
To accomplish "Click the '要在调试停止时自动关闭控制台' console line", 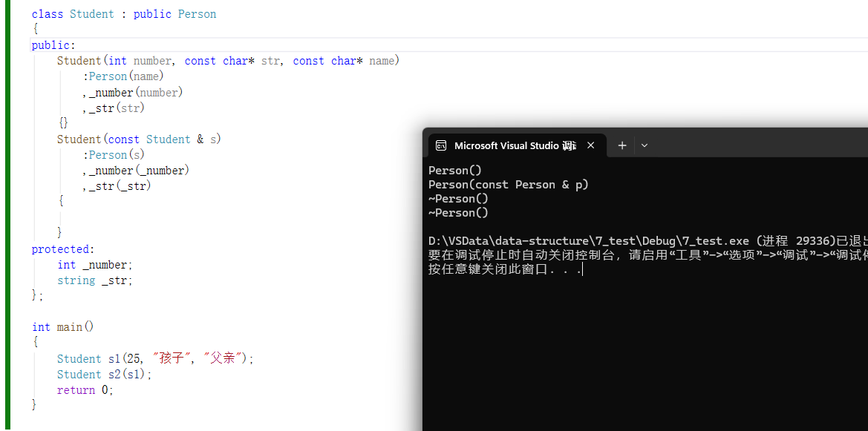I will tap(648, 256).
